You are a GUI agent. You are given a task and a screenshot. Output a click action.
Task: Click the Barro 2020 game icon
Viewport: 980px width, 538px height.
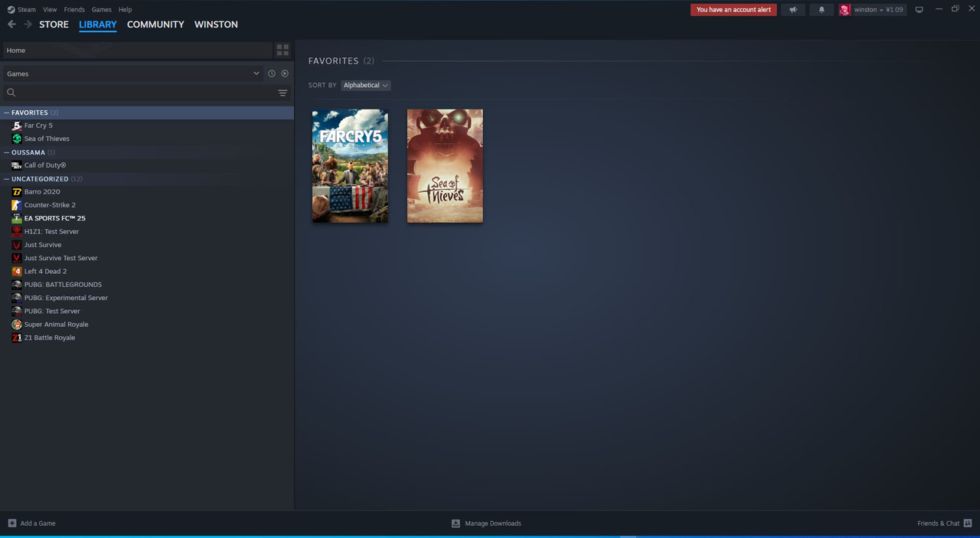[17, 192]
